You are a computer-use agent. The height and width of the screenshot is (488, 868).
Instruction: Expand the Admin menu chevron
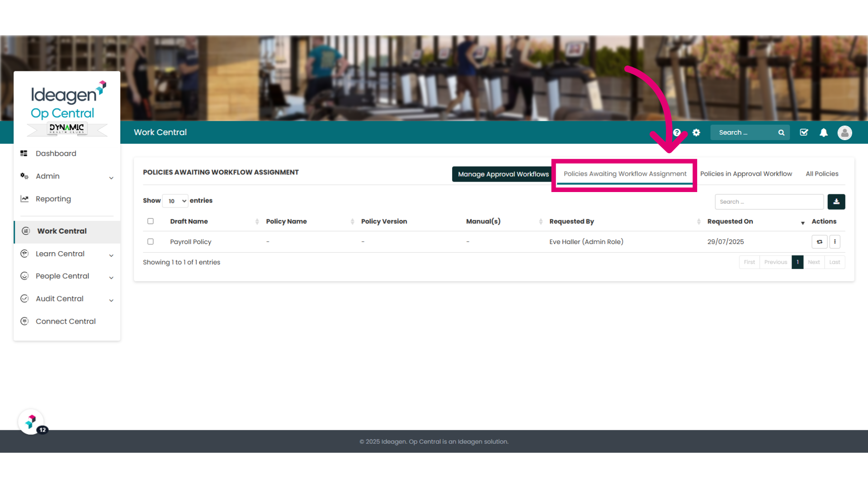click(111, 178)
